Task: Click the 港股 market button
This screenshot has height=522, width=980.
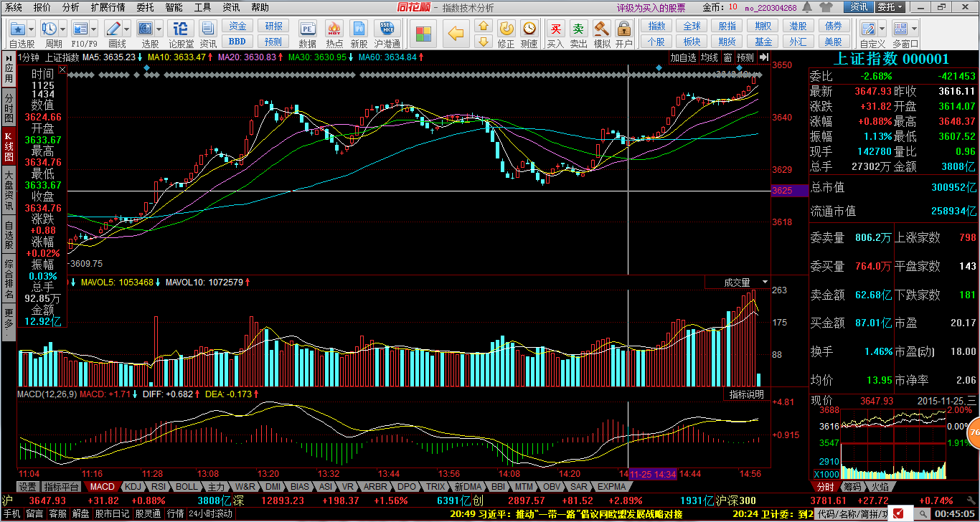Action: click(798, 26)
